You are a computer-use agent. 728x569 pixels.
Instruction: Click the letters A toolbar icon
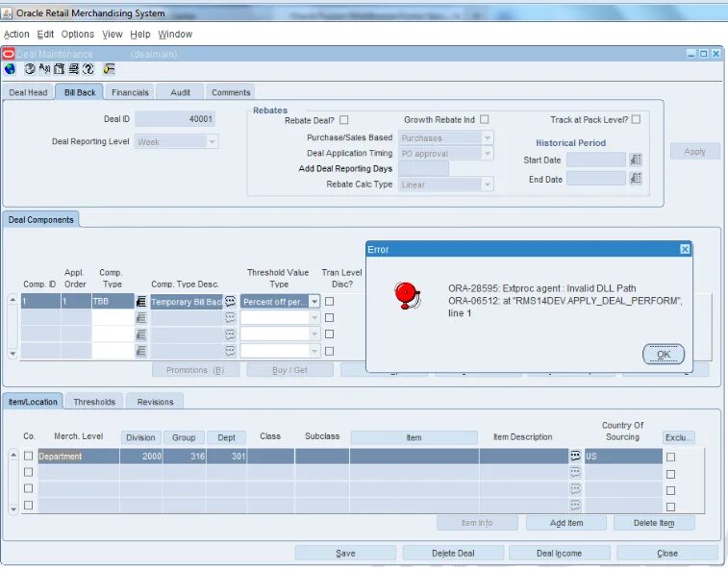click(x=44, y=69)
